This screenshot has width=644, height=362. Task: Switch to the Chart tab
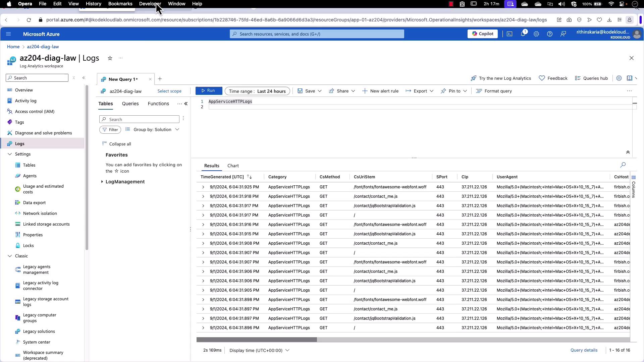pyautogui.click(x=233, y=166)
